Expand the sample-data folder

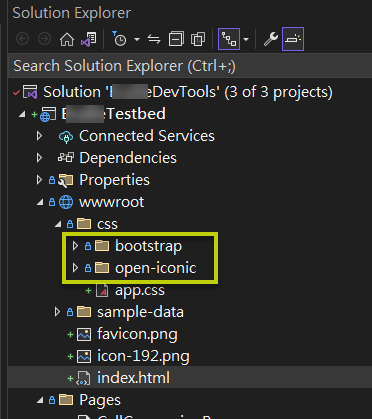57,312
